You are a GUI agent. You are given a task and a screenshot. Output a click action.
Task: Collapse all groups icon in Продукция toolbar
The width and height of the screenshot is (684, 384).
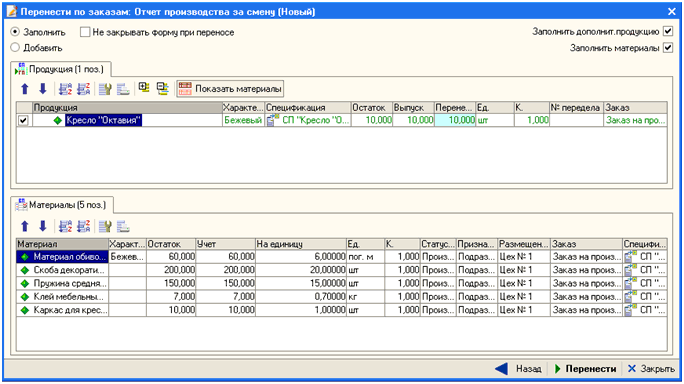pyautogui.click(x=163, y=89)
